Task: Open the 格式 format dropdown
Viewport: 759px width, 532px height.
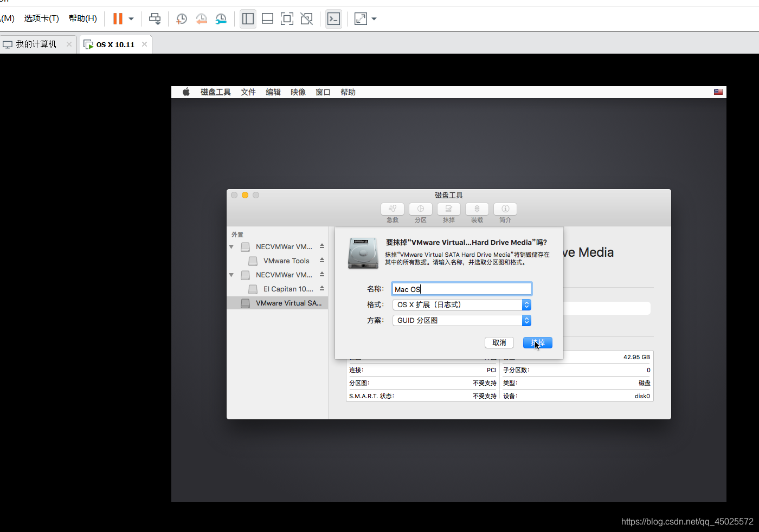Action: [x=461, y=305]
